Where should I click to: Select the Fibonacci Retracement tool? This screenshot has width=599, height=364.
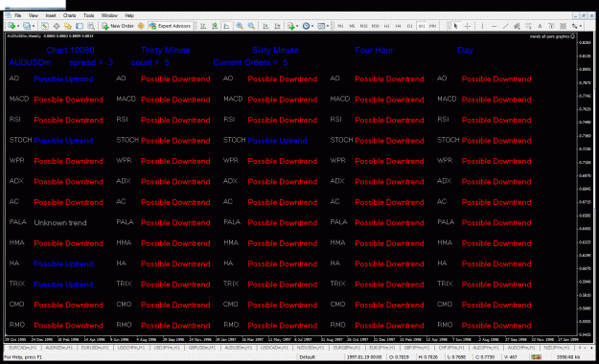pos(528,26)
